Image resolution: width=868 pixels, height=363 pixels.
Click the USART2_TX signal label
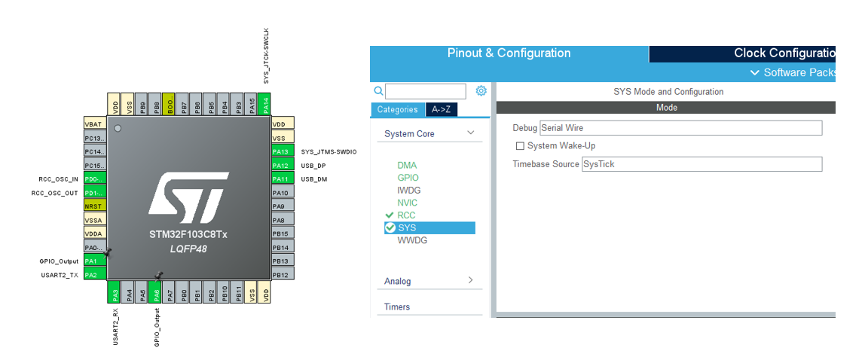click(60, 274)
